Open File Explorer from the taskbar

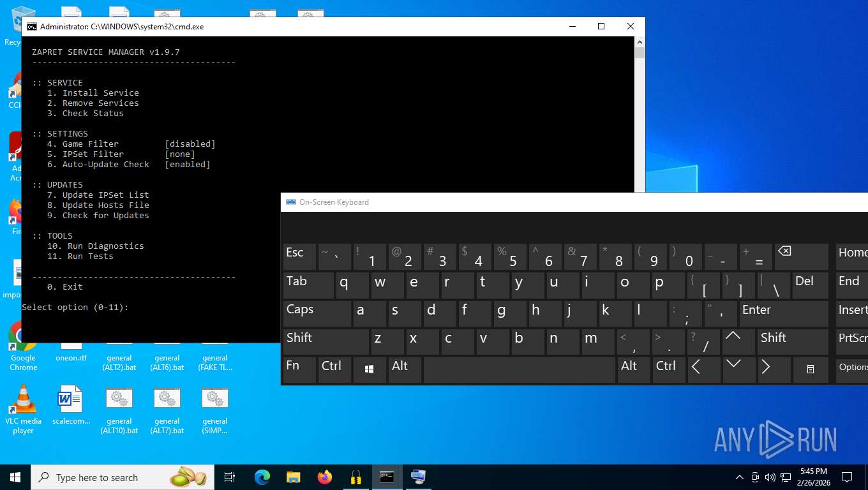click(293, 477)
